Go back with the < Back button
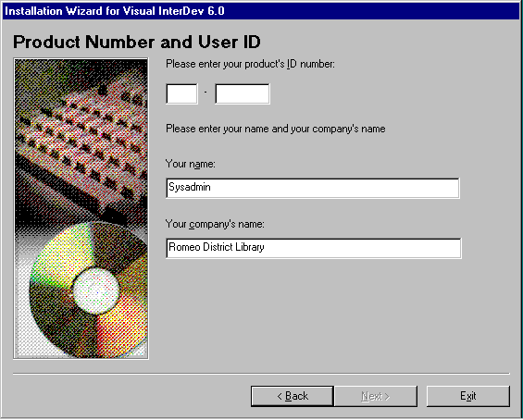 293,396
